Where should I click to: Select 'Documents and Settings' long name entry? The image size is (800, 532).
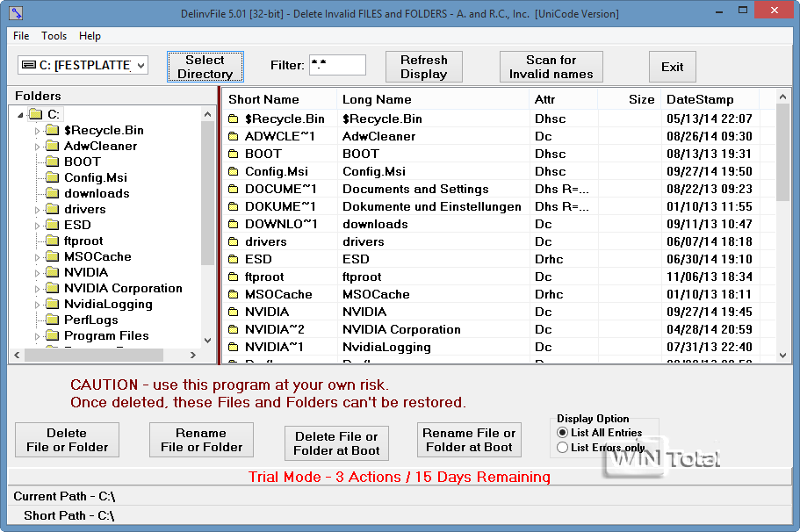pyautogui.click(x=415, y=190)
